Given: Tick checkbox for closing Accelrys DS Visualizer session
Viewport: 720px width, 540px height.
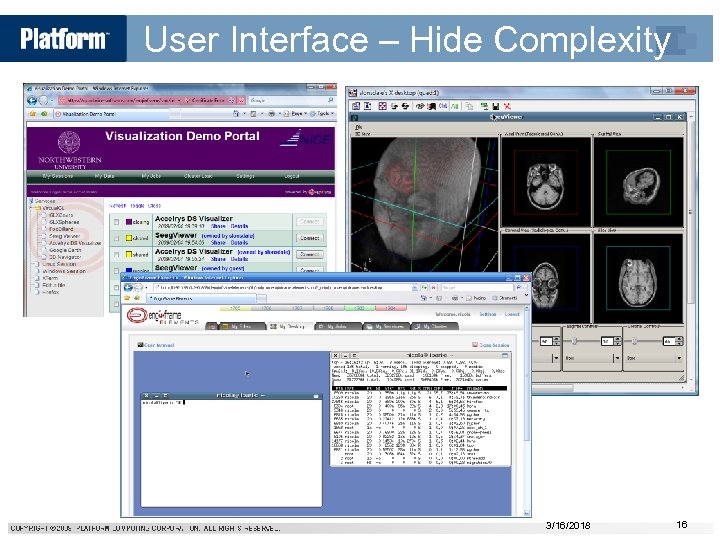Looking at the screenshot, I should 117,222.
